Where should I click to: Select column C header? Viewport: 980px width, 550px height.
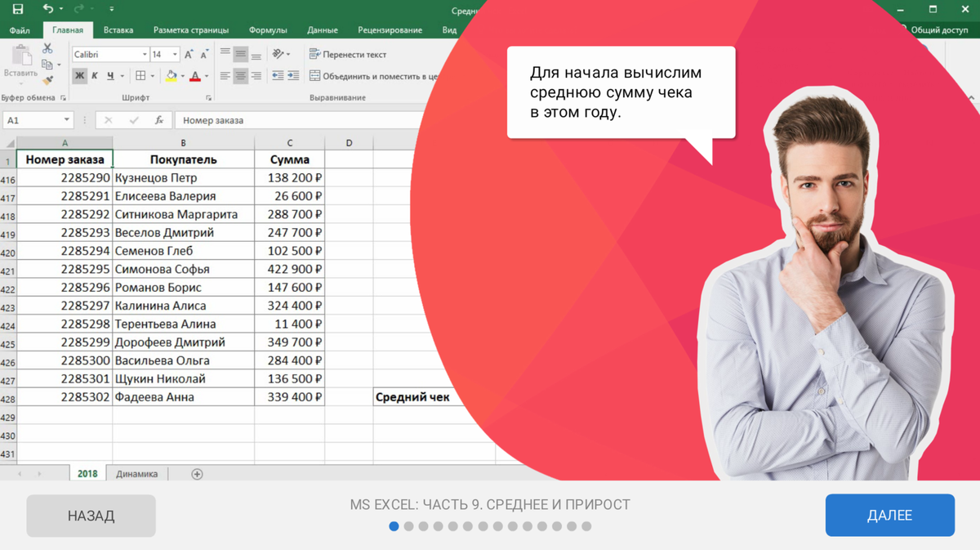289,143
